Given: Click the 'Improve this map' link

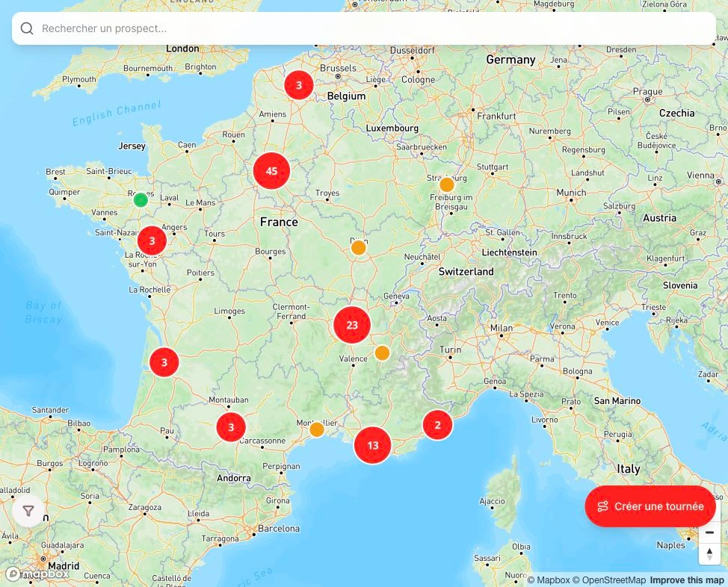Looking at the screenshot, I should (x=687, y=580).
